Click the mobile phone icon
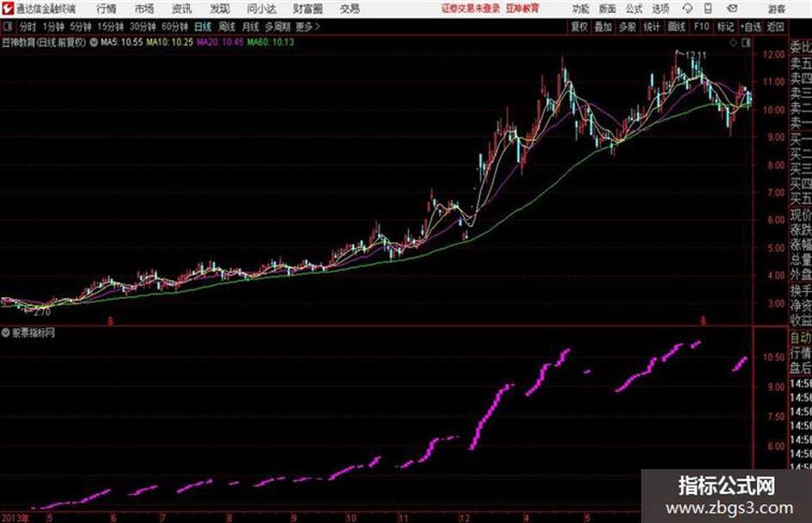Screen dimensions: 812x523 pos(708,9)
